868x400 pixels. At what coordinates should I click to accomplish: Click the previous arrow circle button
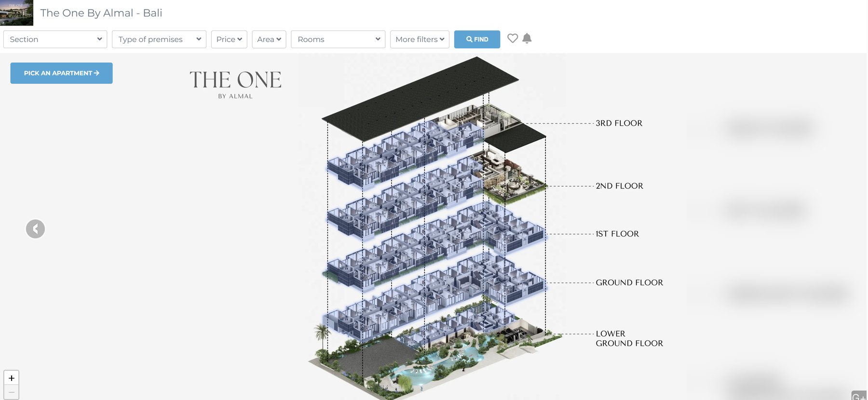point(35,229)
